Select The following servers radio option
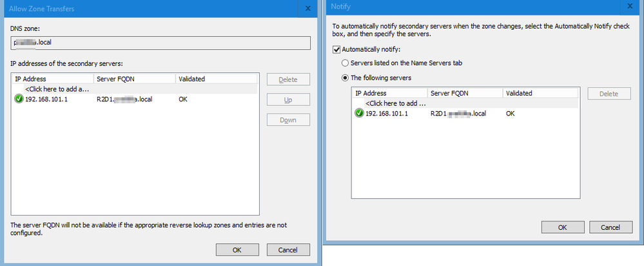This screenshot has width=644, height=266. (345, 77)
